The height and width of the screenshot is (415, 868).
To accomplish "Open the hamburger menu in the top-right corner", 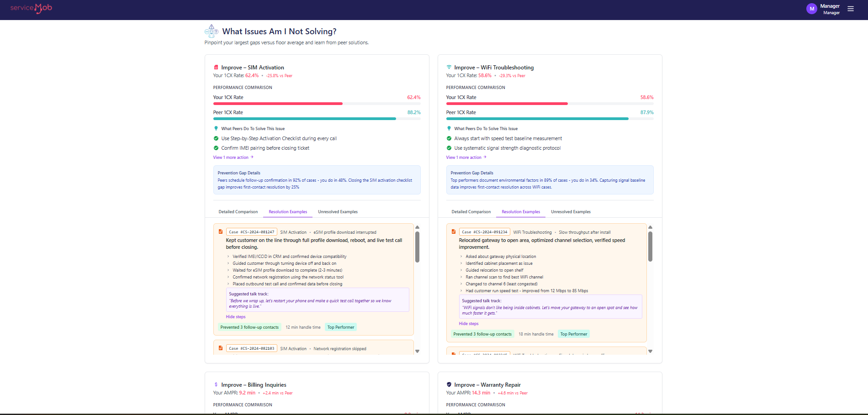I will [x=851, y=8].
